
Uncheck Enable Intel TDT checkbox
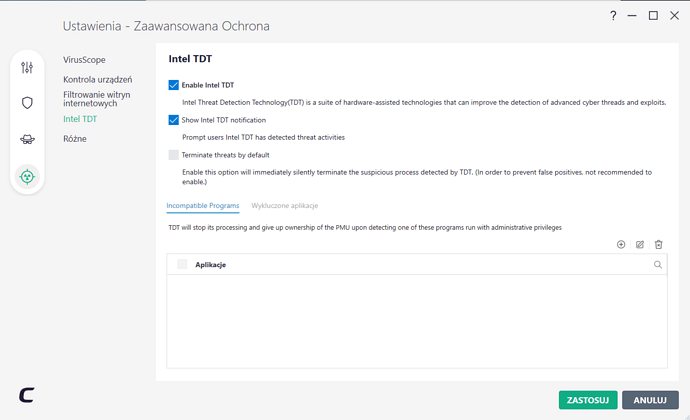[x=173, y=85]
